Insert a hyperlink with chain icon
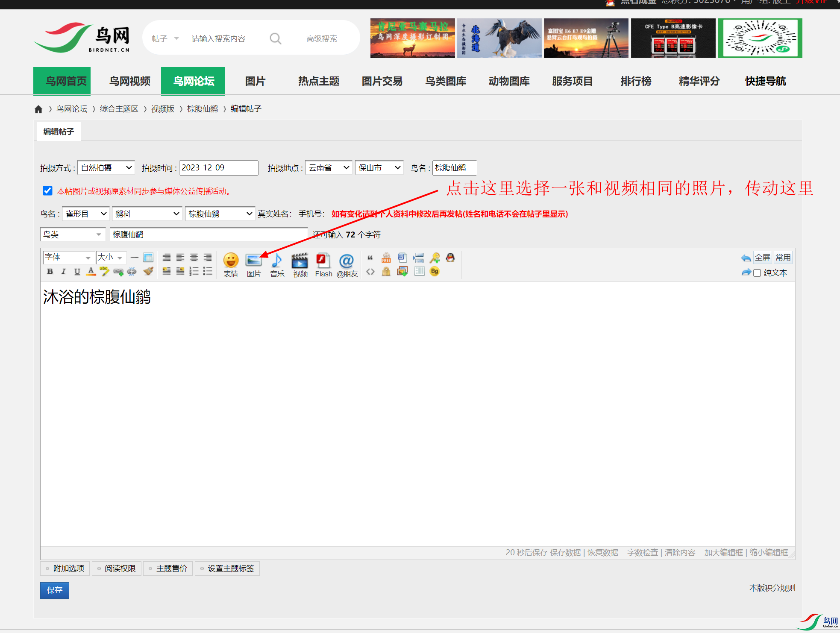840x633 pixels. coord(118,272)
